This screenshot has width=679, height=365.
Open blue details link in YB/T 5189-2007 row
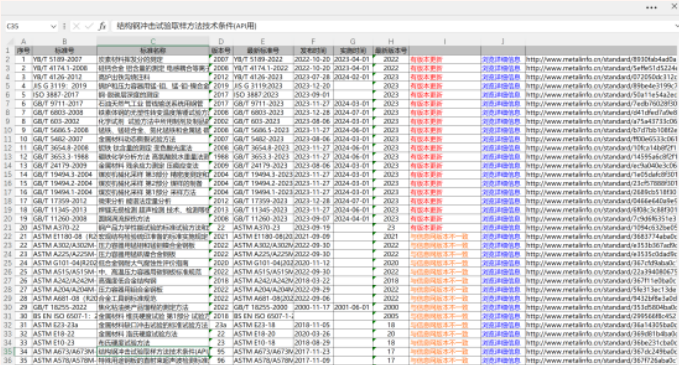(501, 59)
